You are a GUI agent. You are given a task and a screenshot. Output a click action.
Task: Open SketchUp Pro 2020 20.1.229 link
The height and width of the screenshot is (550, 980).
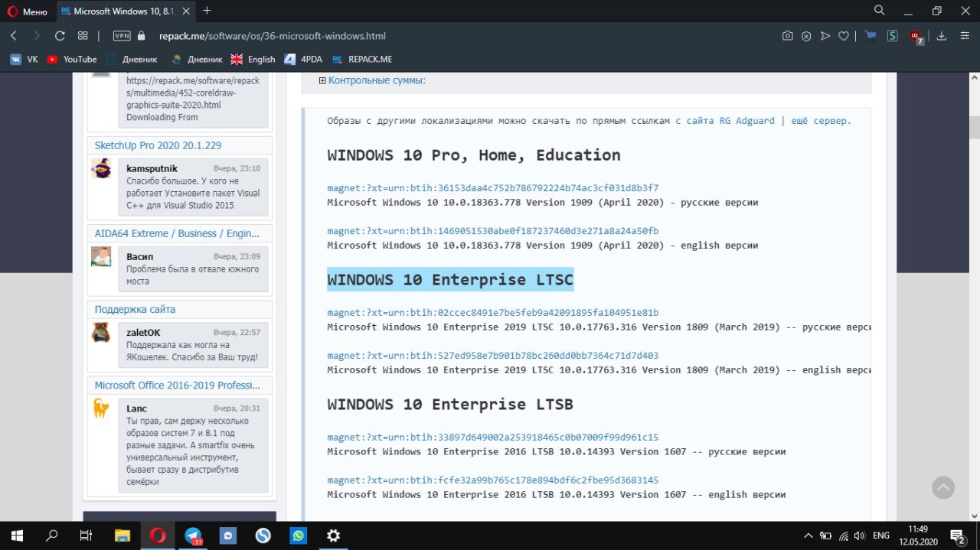(x=158, y=145)
